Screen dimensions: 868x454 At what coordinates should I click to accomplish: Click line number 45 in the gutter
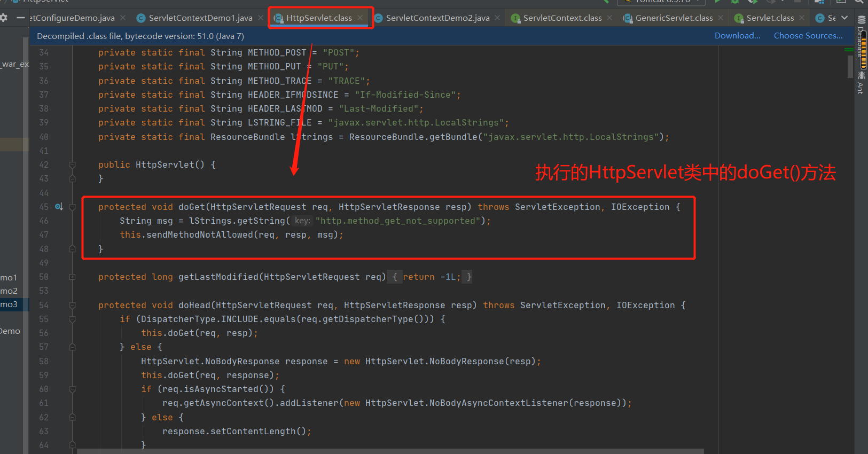[44, 207]
